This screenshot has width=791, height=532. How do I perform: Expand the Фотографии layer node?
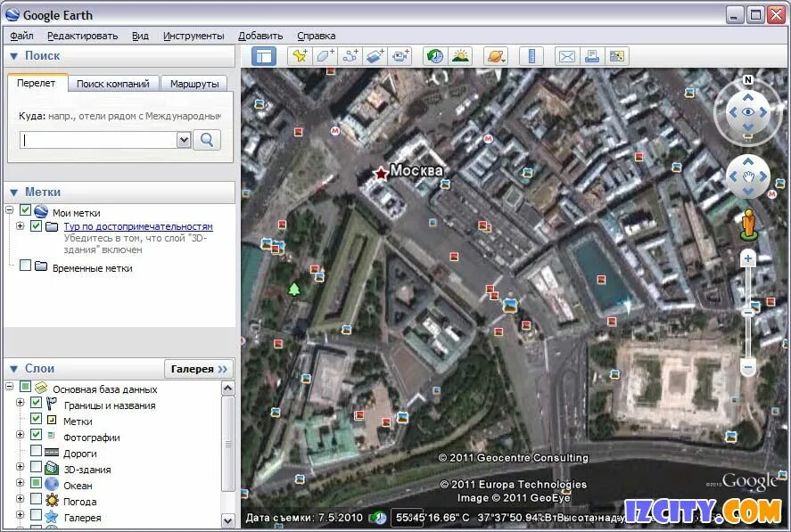21,434
